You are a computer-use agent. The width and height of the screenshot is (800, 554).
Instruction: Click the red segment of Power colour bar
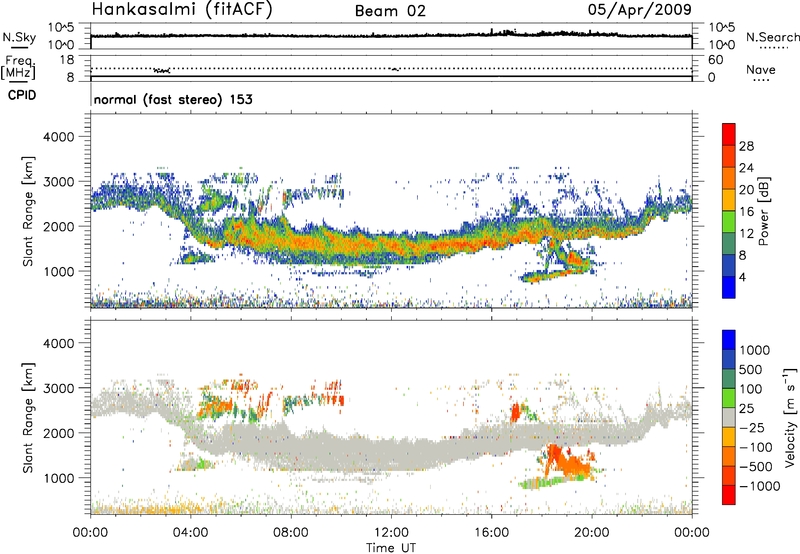(x=729, y=134)
